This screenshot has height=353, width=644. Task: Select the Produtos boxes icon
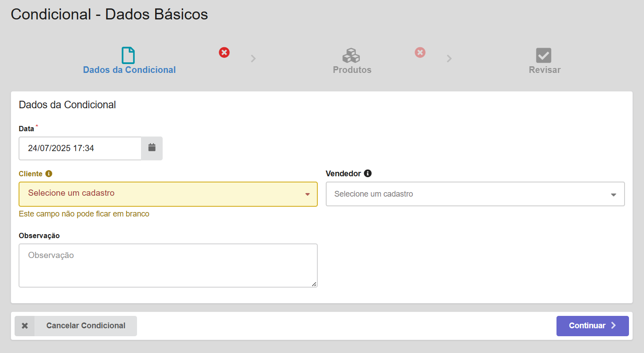(351, 56)
